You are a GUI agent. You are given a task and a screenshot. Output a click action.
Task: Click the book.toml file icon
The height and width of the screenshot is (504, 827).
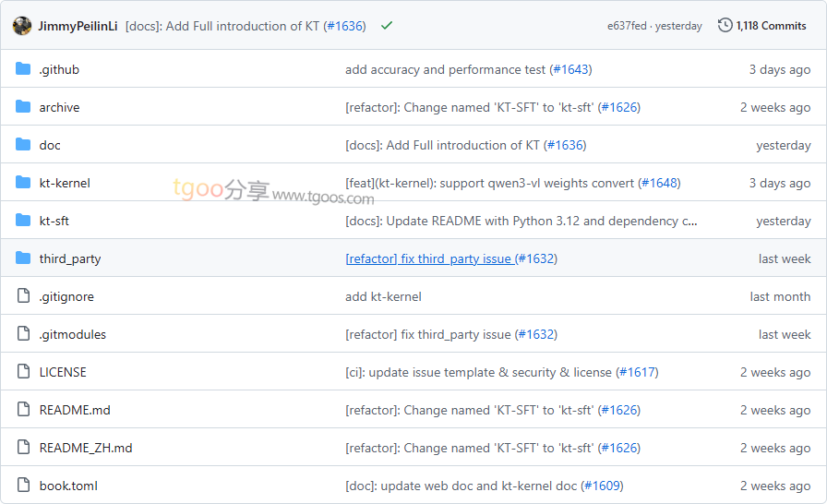pos(23,486)
